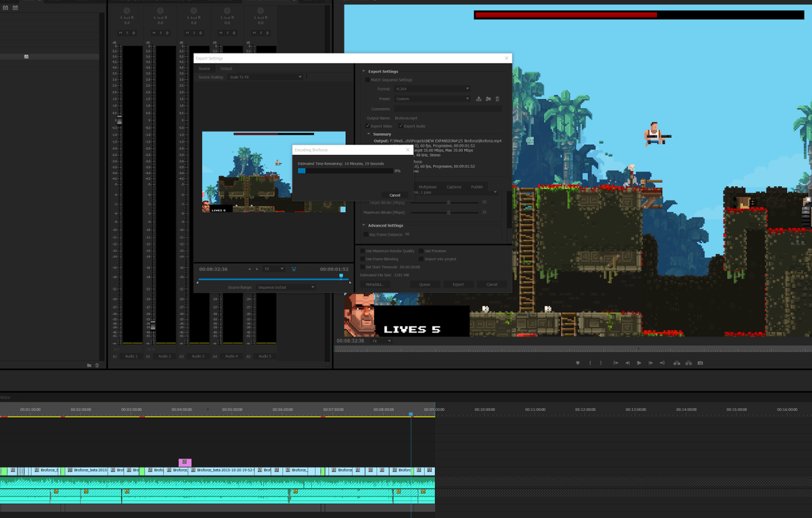Click Audio 1 pan knob in mixer
The width and height of the screenshot is (812, 518).
click(x=127, y=12)
